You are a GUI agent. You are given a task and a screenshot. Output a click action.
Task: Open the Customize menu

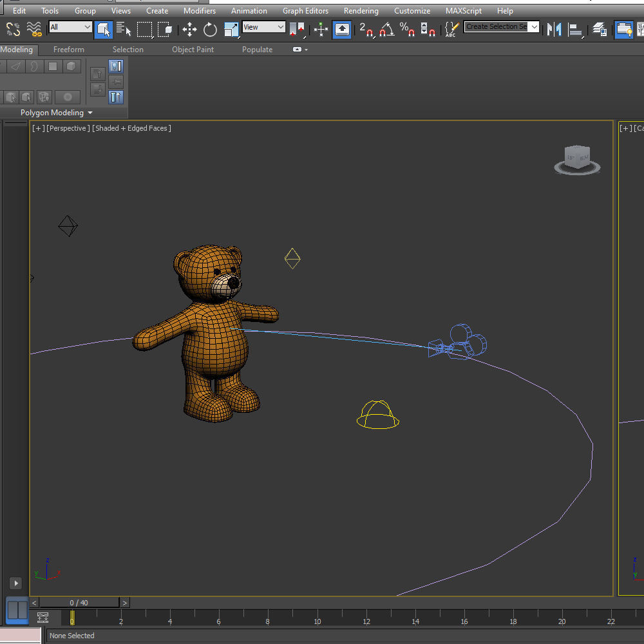412,11
